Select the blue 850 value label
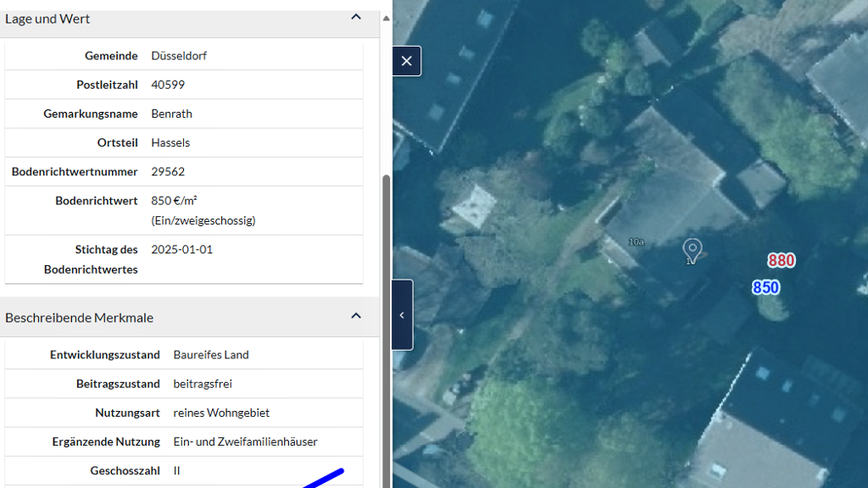868x488 pixels. 765,287
